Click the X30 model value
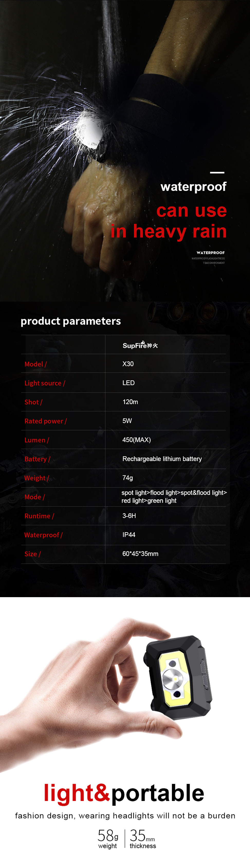The width and height of the screenshot is (250, 868). [x=128, y=364]
